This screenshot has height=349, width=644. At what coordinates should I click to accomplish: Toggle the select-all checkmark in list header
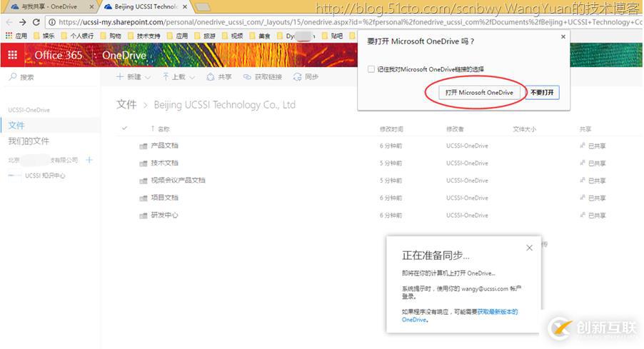pyautogui.click(x=124, y=128)
